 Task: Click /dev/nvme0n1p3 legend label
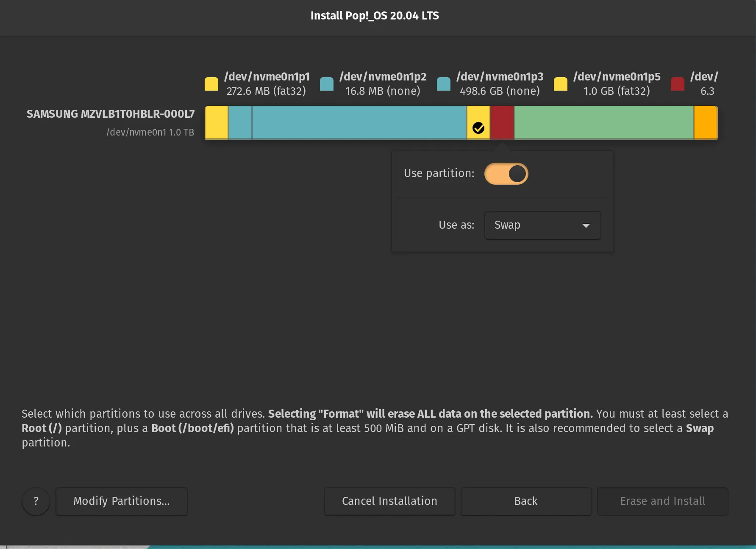tap(500, 77)
